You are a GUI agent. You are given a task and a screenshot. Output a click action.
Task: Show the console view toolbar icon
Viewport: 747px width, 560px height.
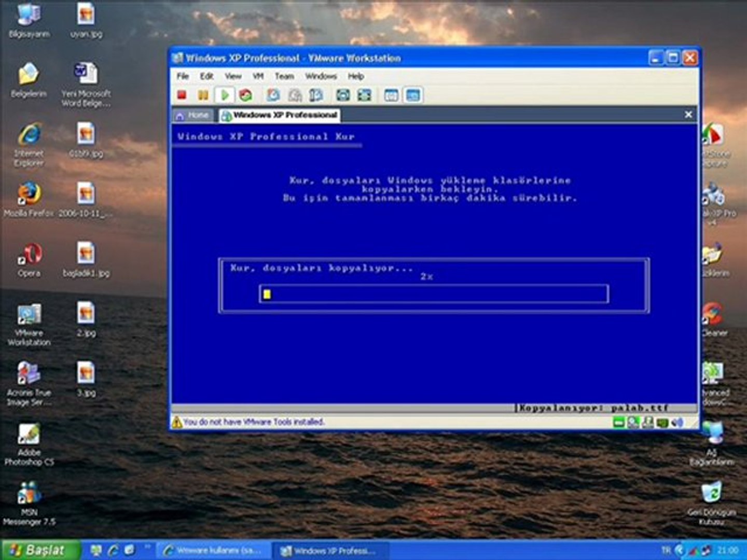coord(413,95)
